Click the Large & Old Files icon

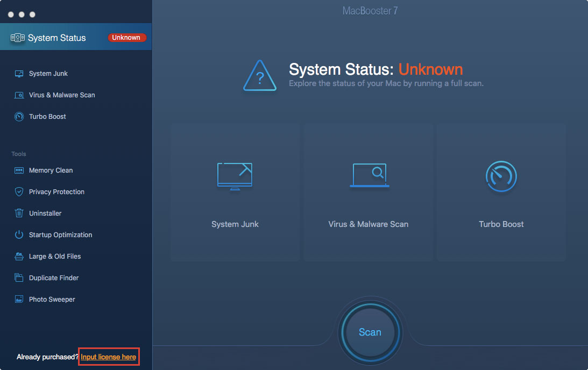pyautogui.click(x=19, y=257)
